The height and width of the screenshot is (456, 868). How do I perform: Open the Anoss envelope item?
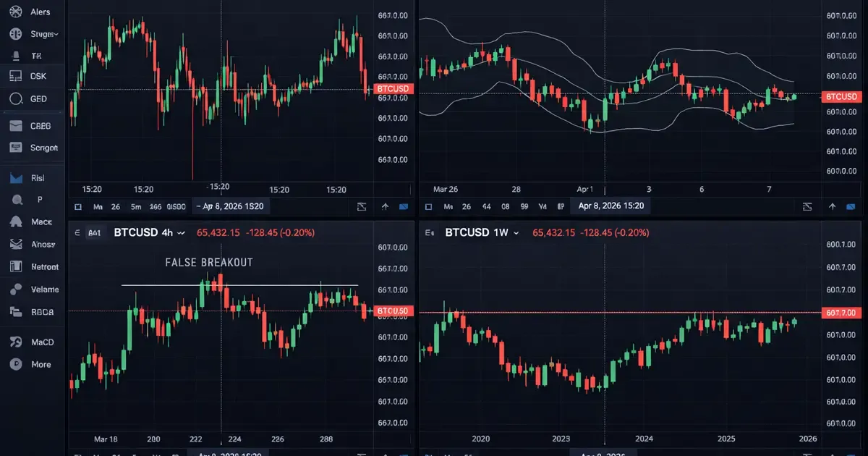(32, 245)
